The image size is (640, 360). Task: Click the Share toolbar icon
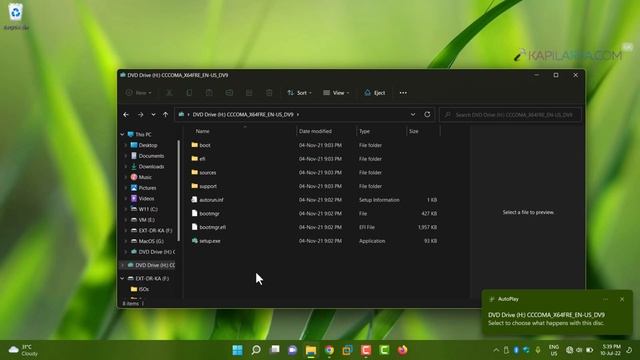(x=249, y=93)
